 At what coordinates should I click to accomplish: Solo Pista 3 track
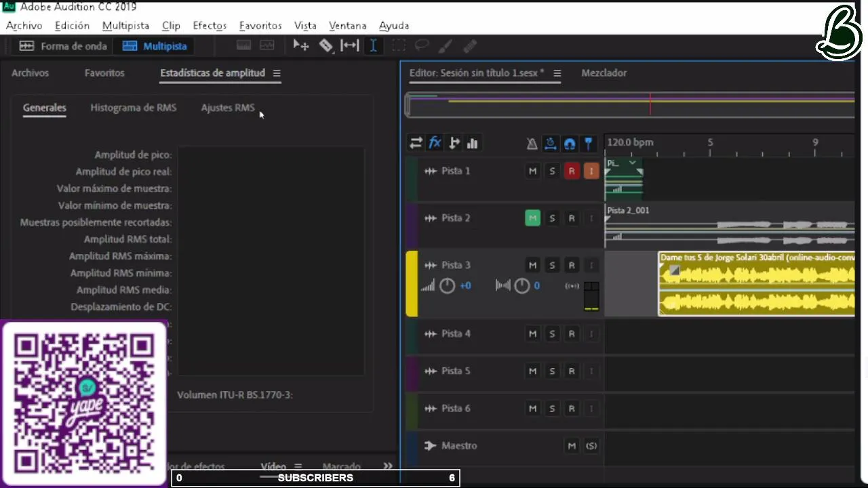click(x=552, y=266)
